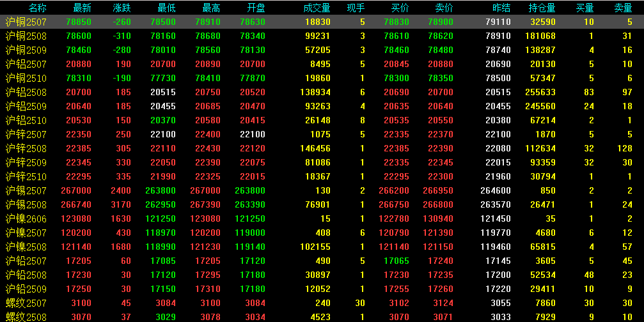Click the 名称 column header
The image size is (644, 322).
37,8
